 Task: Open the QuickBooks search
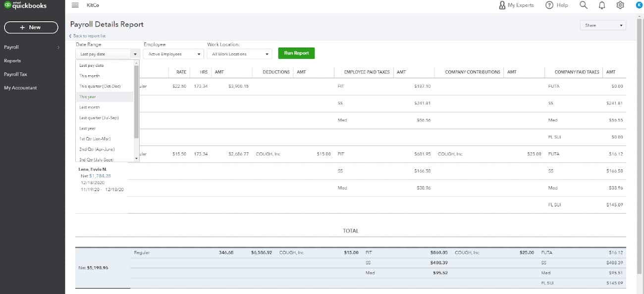[x=583, y=5]
